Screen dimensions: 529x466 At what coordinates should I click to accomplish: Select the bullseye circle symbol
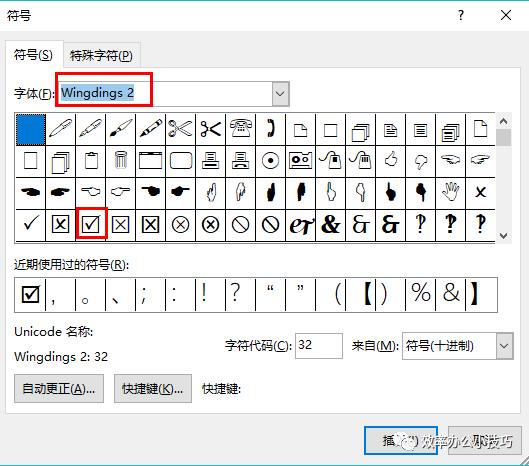point(271,161)
